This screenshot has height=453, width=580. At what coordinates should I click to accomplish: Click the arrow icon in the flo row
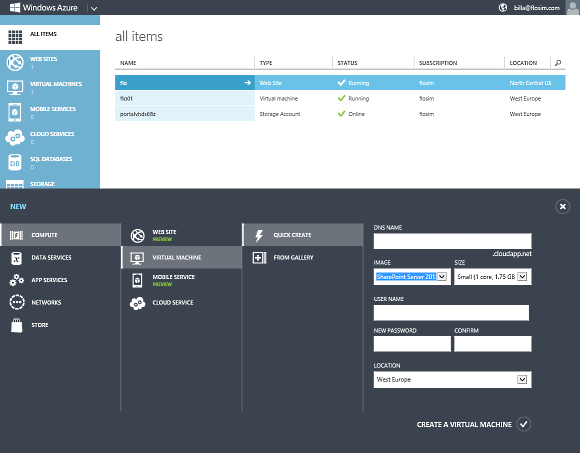(248, 83)
